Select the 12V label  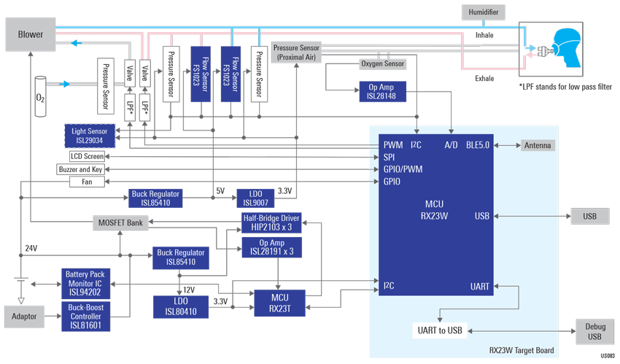[x=189, y=290]
